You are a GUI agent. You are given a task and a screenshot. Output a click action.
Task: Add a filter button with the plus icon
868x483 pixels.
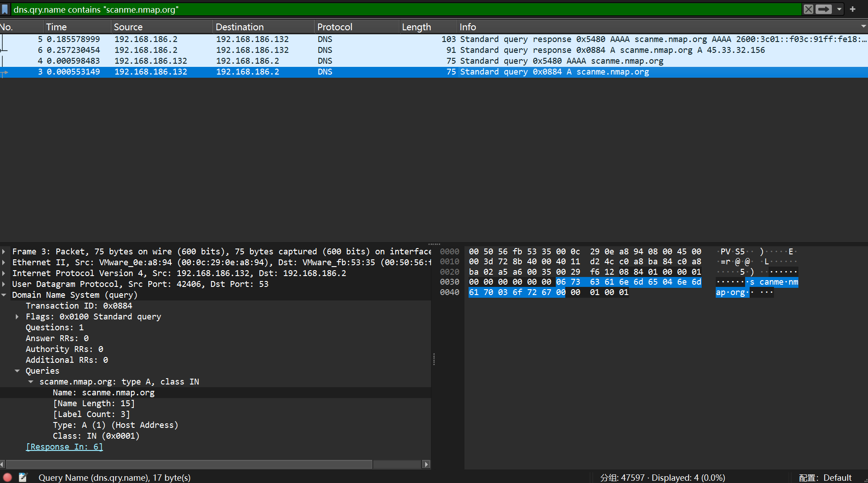pos(853,9)
